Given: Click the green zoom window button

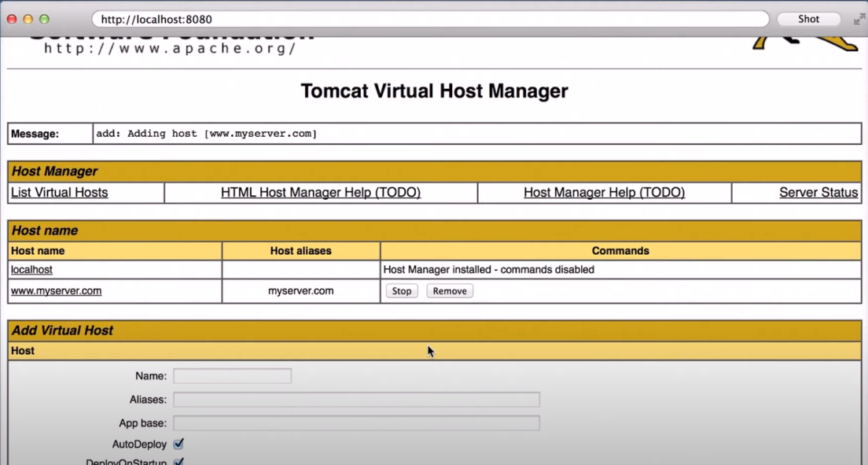Looking at the screenshot, I should 44,19.
